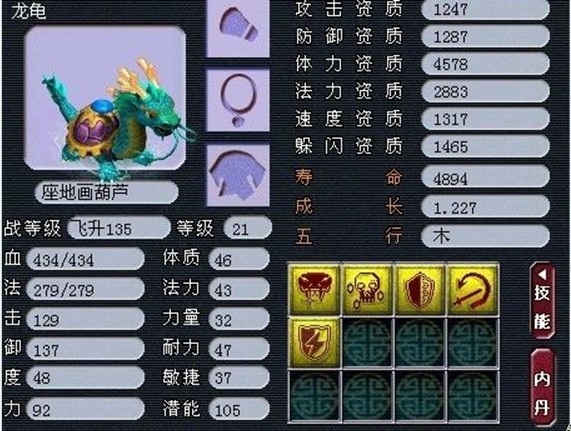
Task: Click the 寿命 lifespan value 4894
Action: pos(485,178)
